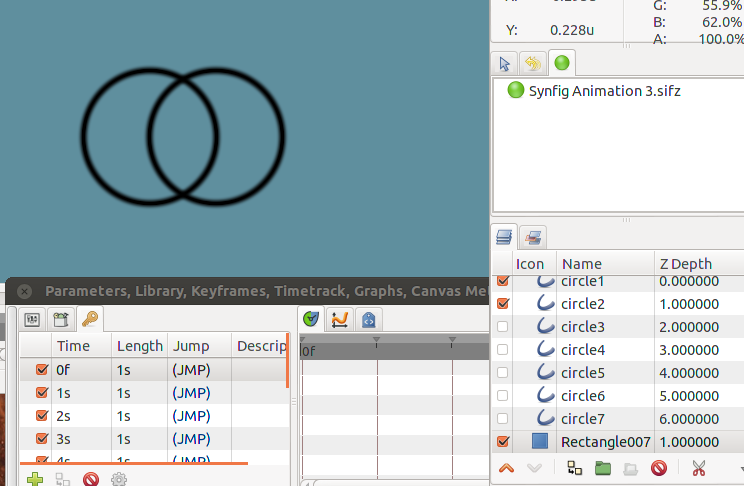Enable the circle7 layer checkbox
The height and width of the screenshot is (486, 744).
(x=502, y=419)
